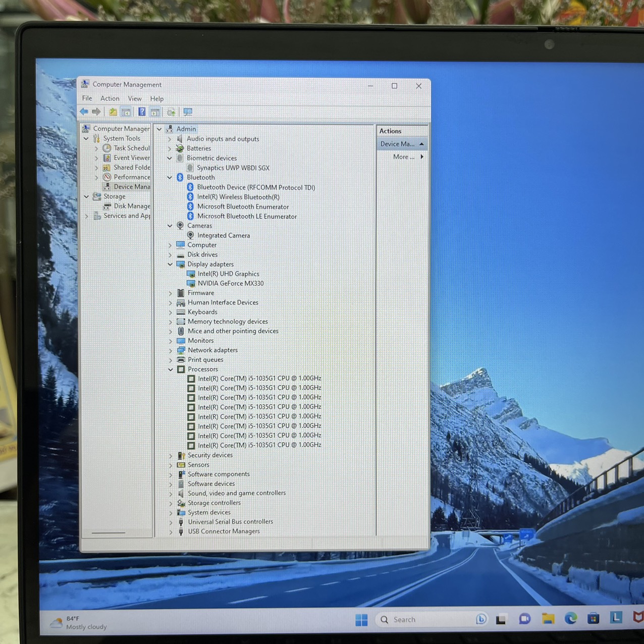Click the Forward arrow in the toolbar

coord(96,112)
